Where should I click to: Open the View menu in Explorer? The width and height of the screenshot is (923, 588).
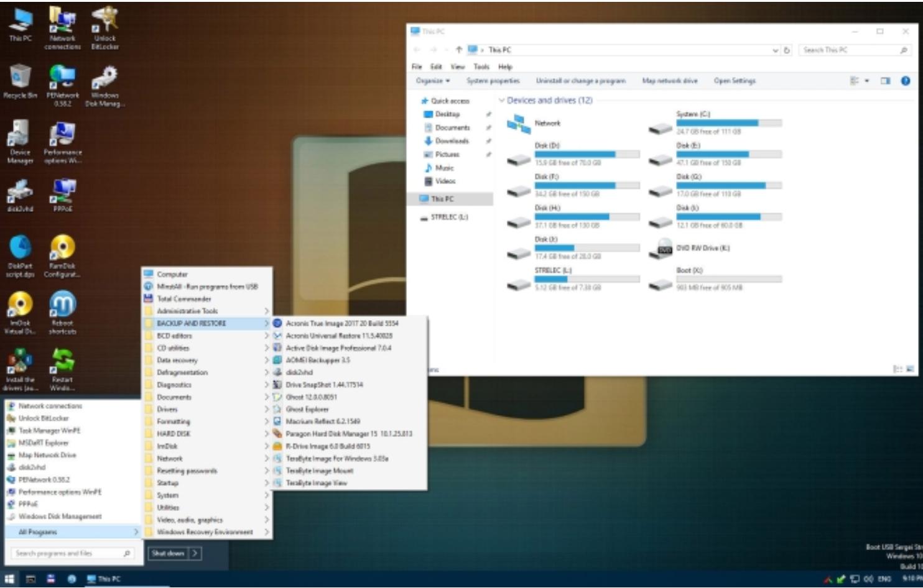tap(458, 67)
